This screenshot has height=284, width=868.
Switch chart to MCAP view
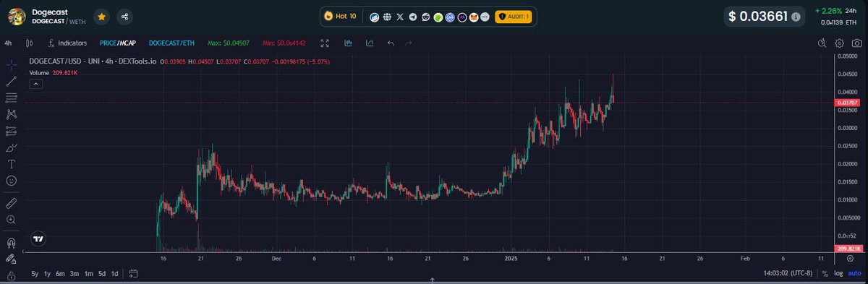point(128,43)
